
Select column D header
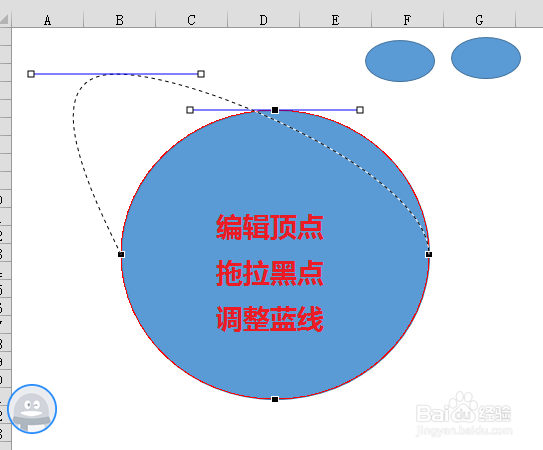(264, 20)
